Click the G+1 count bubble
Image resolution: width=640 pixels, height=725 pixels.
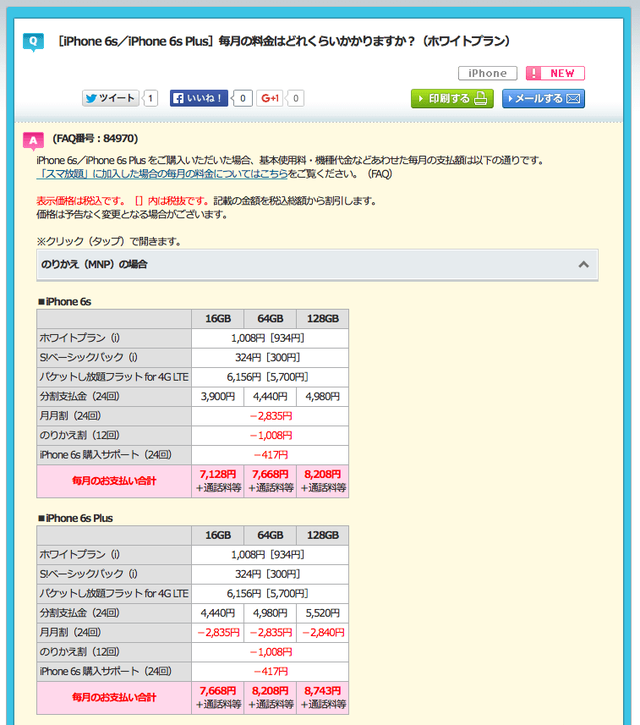(295, 98)
